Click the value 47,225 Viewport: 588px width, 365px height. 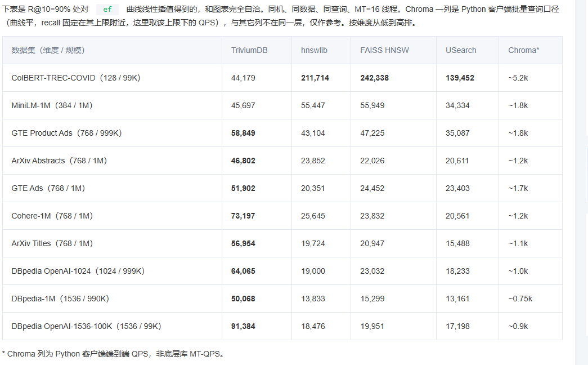372,133
